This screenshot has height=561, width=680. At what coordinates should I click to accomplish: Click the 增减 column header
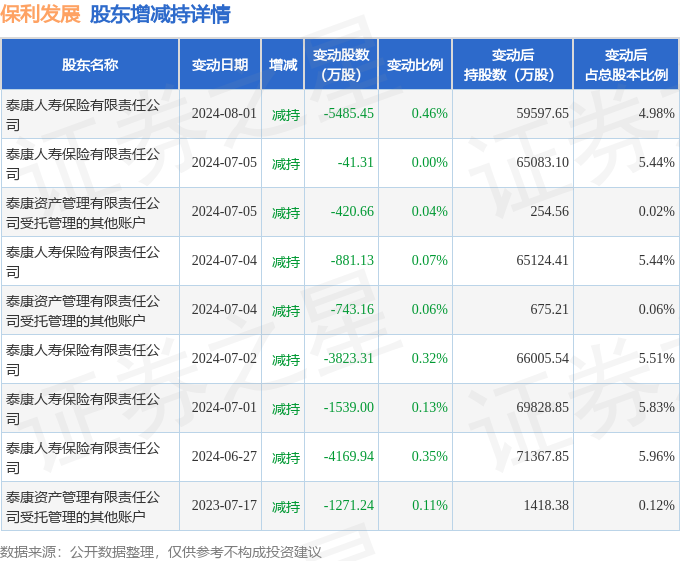[x=283, y=65]
